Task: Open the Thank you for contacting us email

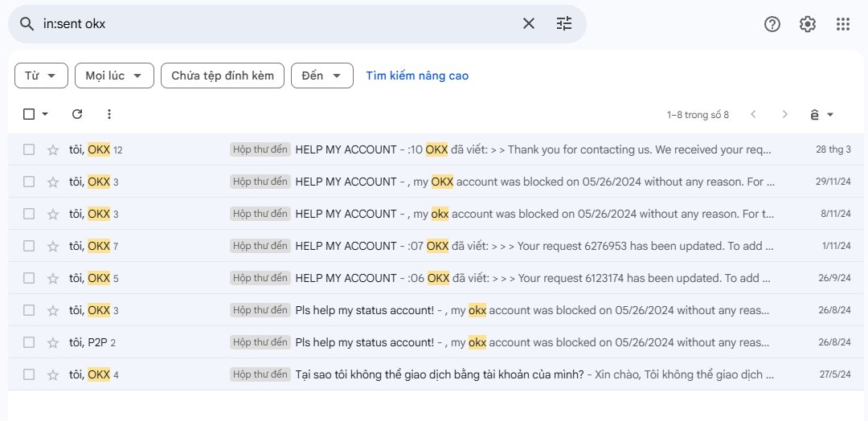Action: point(436,149)
